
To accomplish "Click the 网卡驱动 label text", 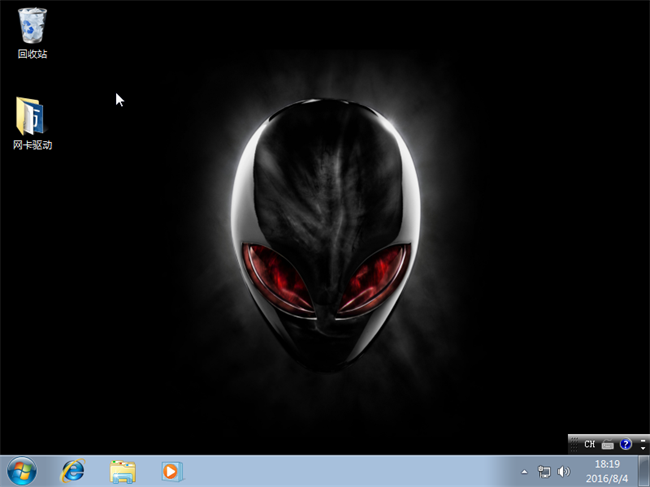I will click(x=32, y=145).
